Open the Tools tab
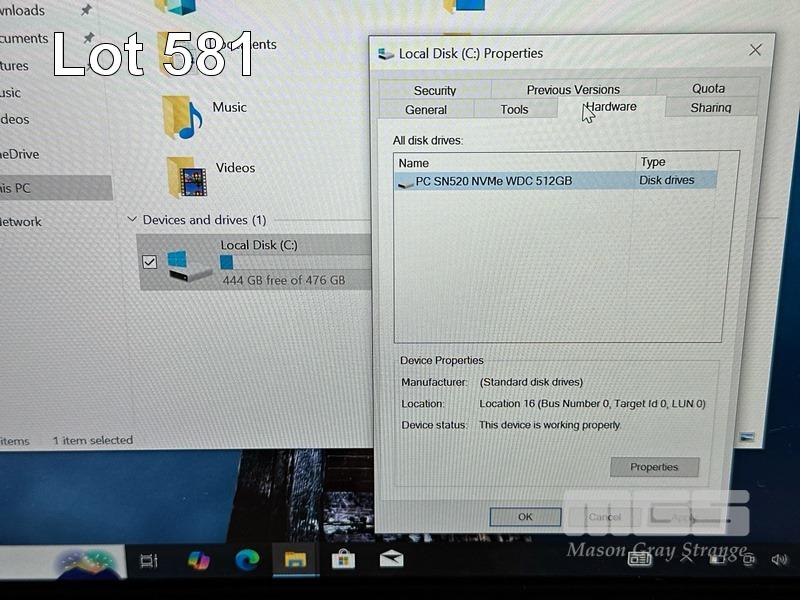The height and width of the screenshot is (600, 800). [x=514, y=109]
